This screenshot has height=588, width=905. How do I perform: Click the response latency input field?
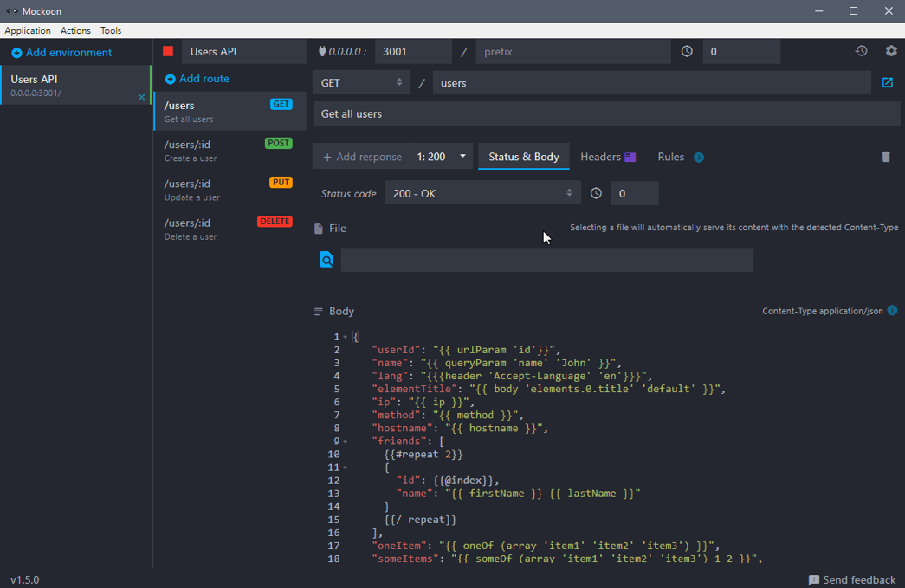tap(634, 193)
